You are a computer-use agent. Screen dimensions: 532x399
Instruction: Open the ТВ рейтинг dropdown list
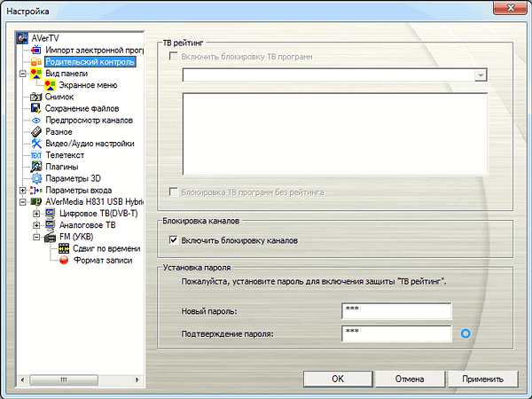(x=481, y=75)
